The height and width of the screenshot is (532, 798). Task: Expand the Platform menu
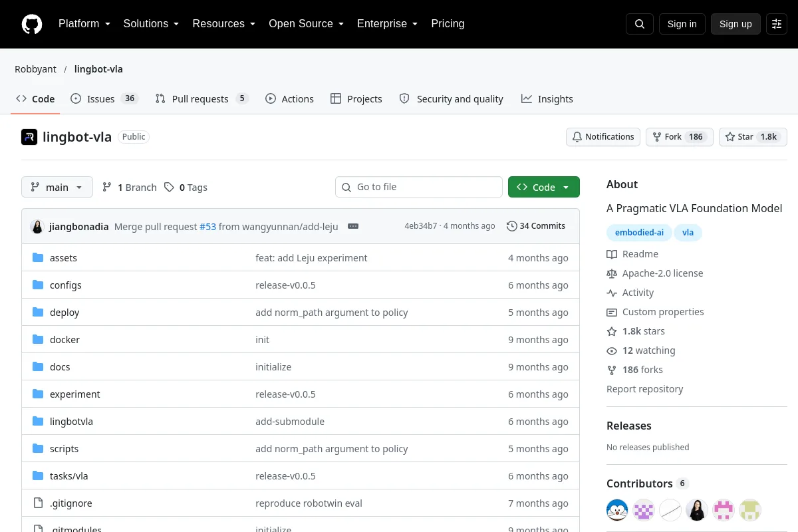click(x=84, y=24)
